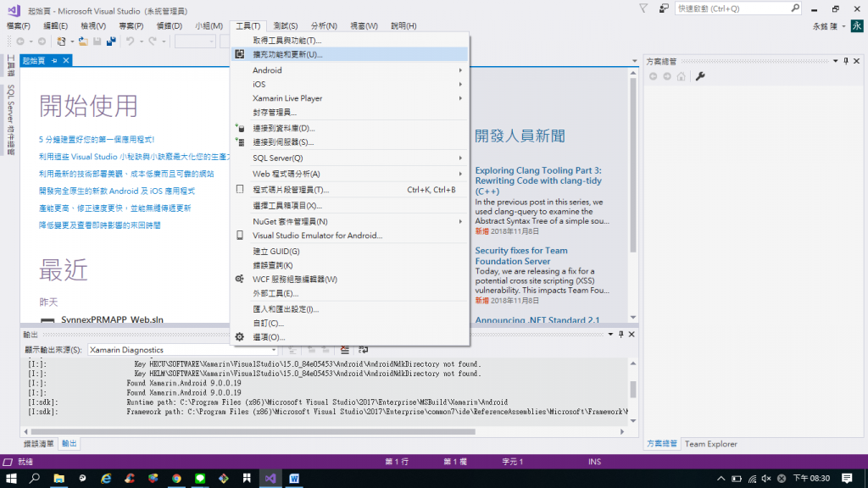The height and width of the screenshot is (488, 868).
Task: Expand the iOS submenu
Action: [x=350, y=84]
